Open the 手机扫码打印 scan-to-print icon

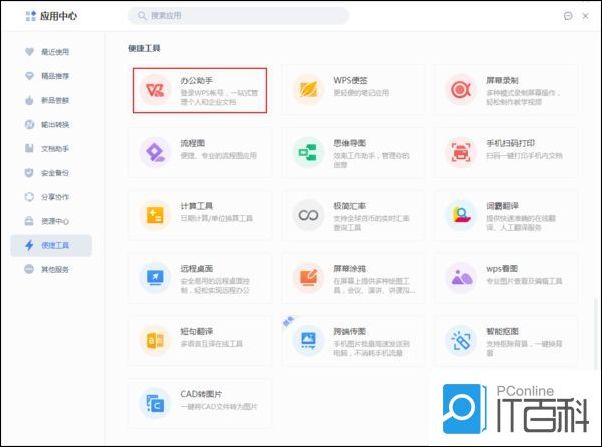pos(460,152)
